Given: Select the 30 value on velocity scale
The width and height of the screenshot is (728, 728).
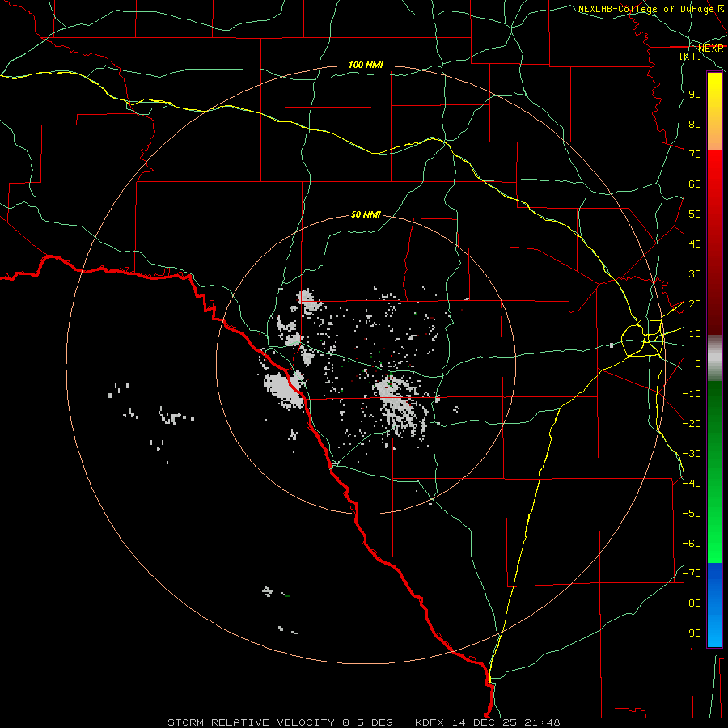Looking at the screenshot, I should (x=695, y=274).
